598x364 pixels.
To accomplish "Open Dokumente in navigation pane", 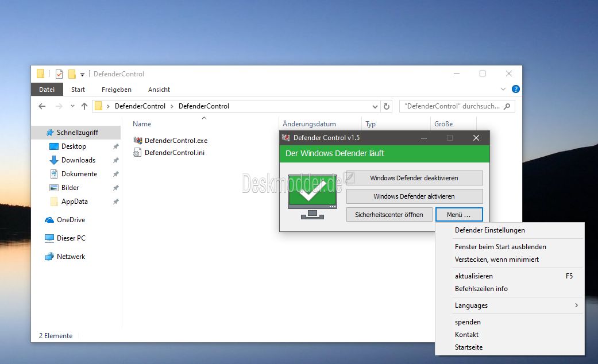I will click(x=79, y=174).
